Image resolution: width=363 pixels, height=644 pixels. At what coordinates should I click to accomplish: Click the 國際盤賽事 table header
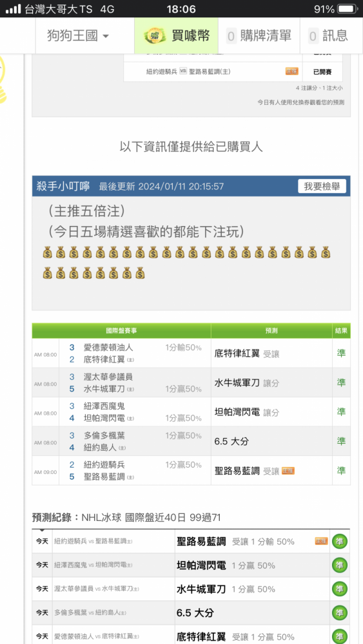pyautogui.click(x=122, y=330)
